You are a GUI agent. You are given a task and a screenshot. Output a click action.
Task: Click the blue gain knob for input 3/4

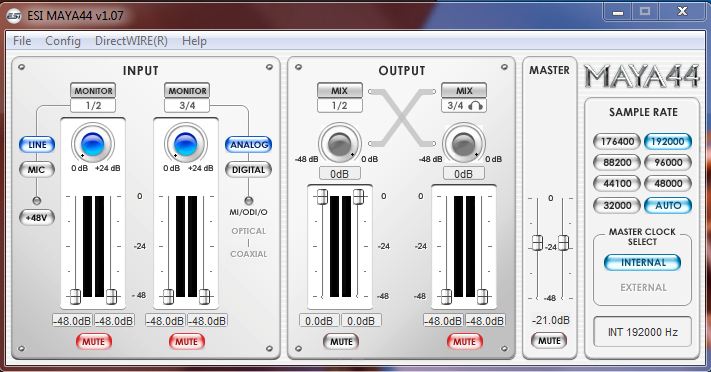185,144
